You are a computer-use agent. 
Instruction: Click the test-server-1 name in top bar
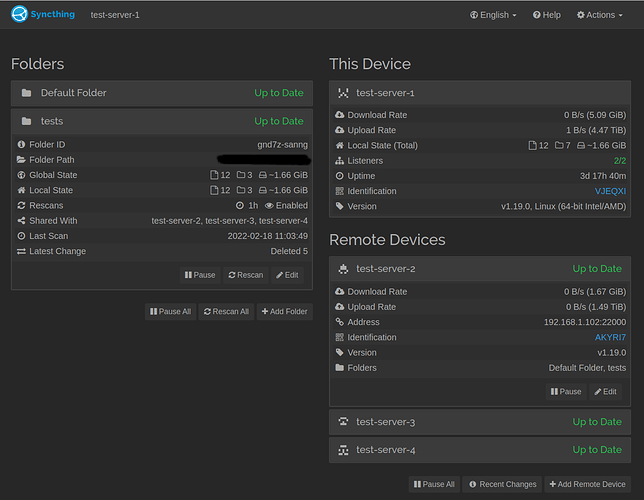click(x=115, y=15)
